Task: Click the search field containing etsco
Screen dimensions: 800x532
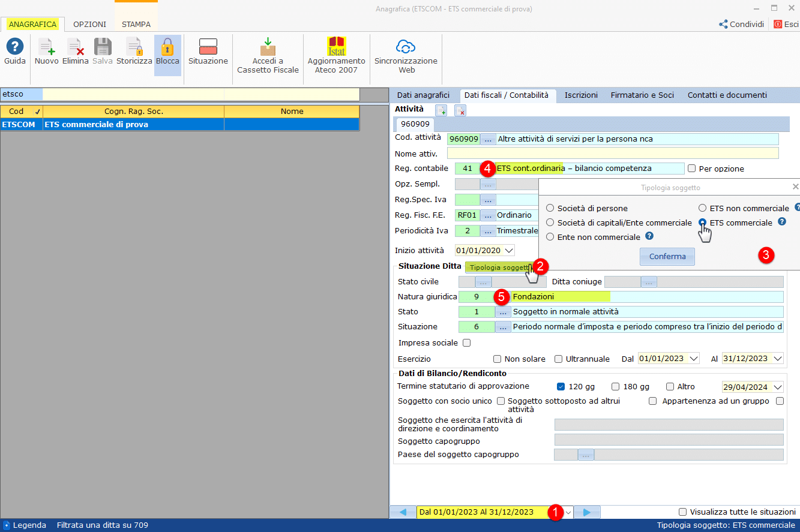Action: (22, 94)
